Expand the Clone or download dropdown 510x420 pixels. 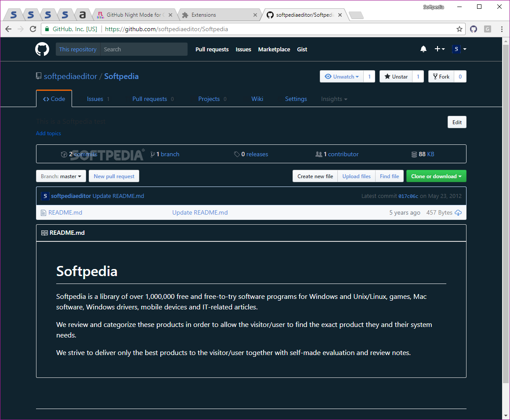(x=436, y=176)
